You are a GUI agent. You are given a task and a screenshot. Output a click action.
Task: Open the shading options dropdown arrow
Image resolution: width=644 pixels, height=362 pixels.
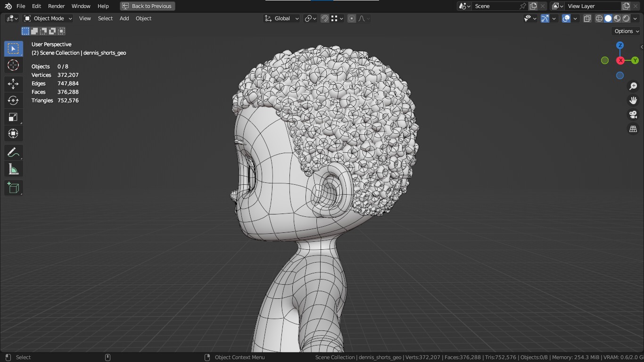click(635, 18)
